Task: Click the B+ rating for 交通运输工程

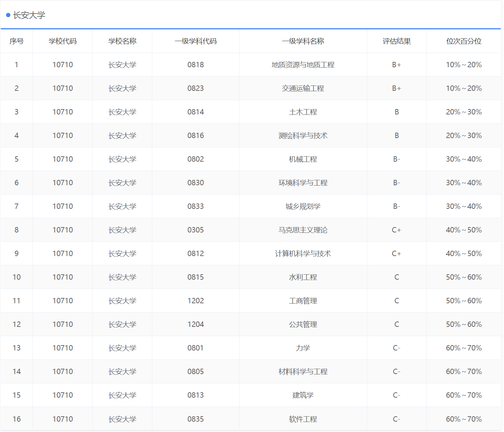Action: coord(396,88)
